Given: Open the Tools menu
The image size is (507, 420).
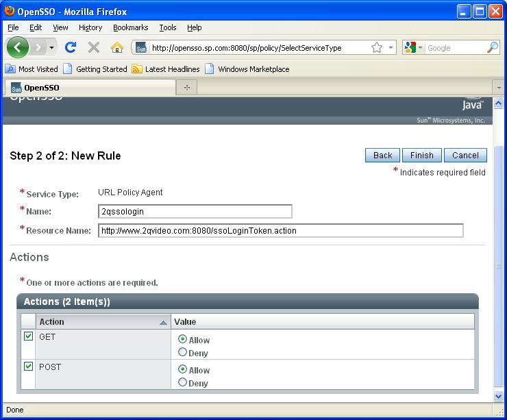Looking at the screenshot, I should click(167, 28).
